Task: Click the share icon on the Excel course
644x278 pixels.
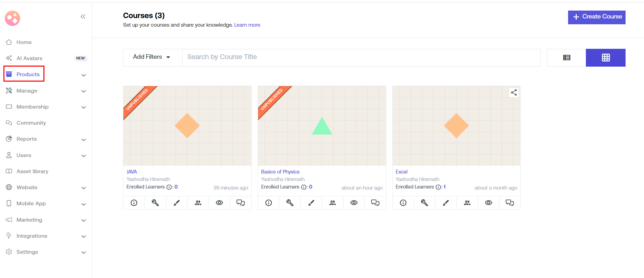Action: click(x=513, y=93)
